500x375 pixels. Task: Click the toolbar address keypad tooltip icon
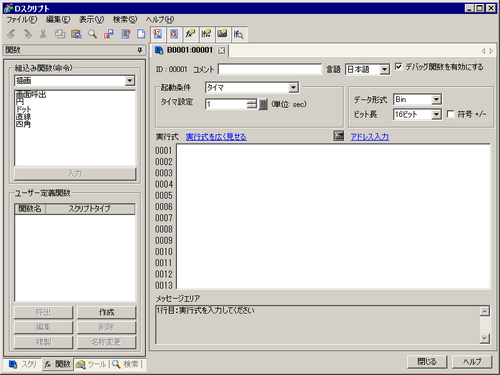[x=222, y=34]
